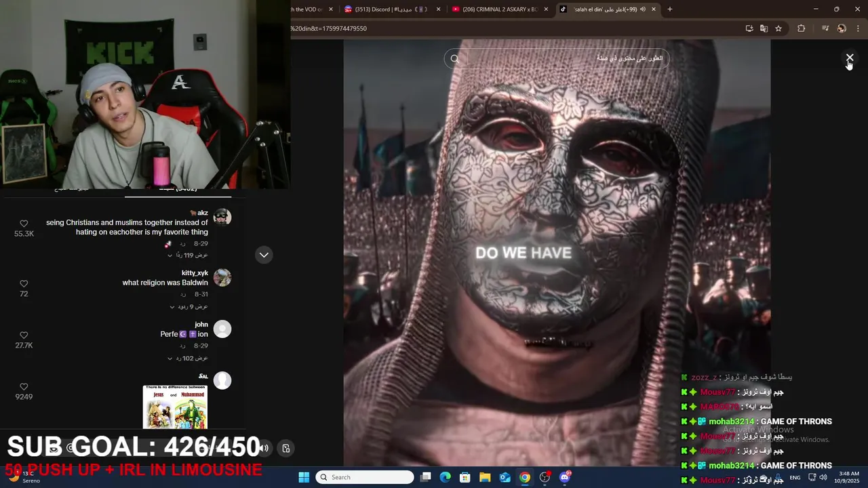Click the 'DO WE HAVE' video to pause
The image size is (868, 488).
click(556, 252)
